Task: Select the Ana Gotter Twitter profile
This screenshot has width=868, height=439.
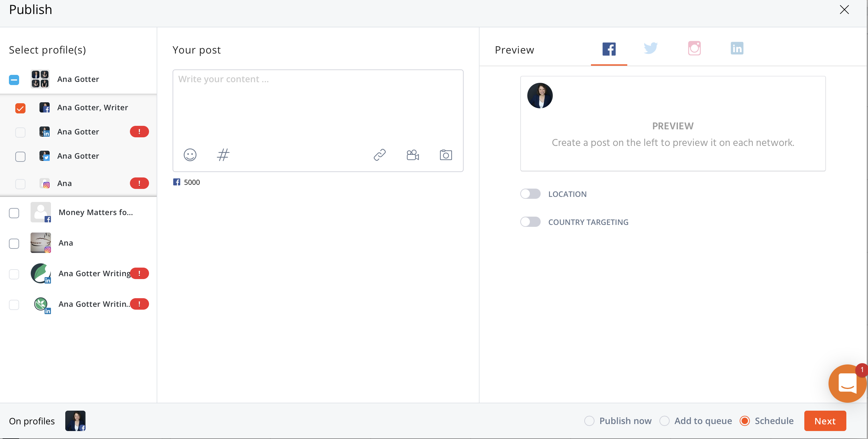Action: pyautogui.click(x=20, y=157)
